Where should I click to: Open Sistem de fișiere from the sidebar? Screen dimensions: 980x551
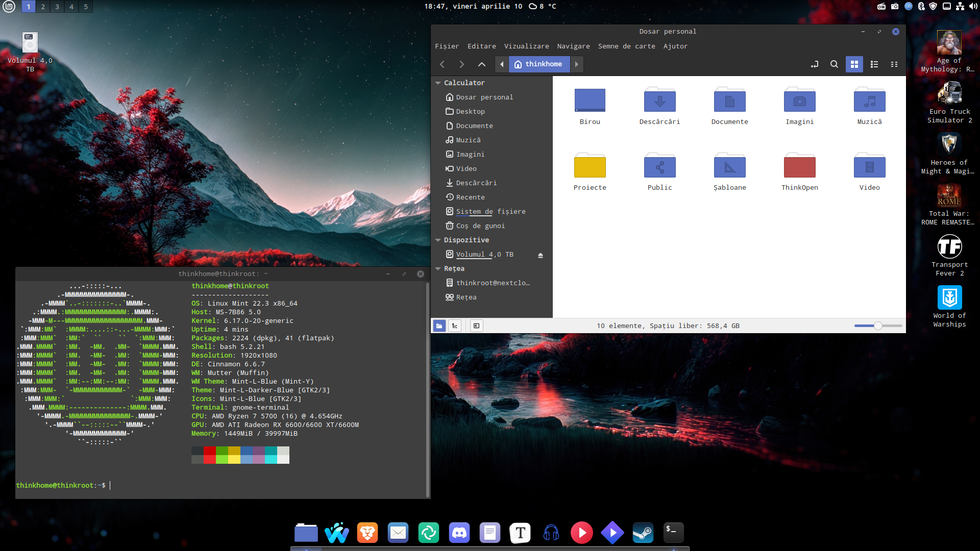point(491,211)
